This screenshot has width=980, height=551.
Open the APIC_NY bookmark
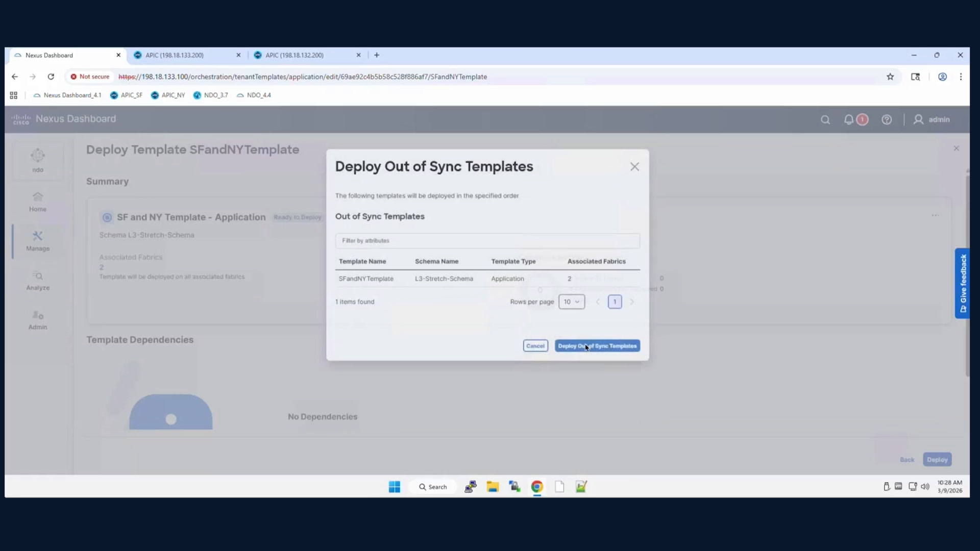point(167,95)
